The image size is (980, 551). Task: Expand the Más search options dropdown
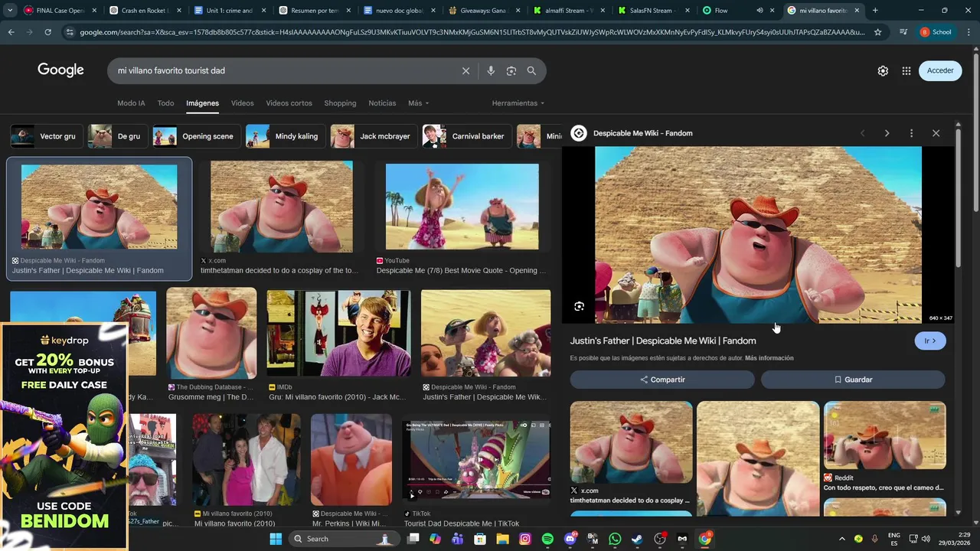(418, 103)
